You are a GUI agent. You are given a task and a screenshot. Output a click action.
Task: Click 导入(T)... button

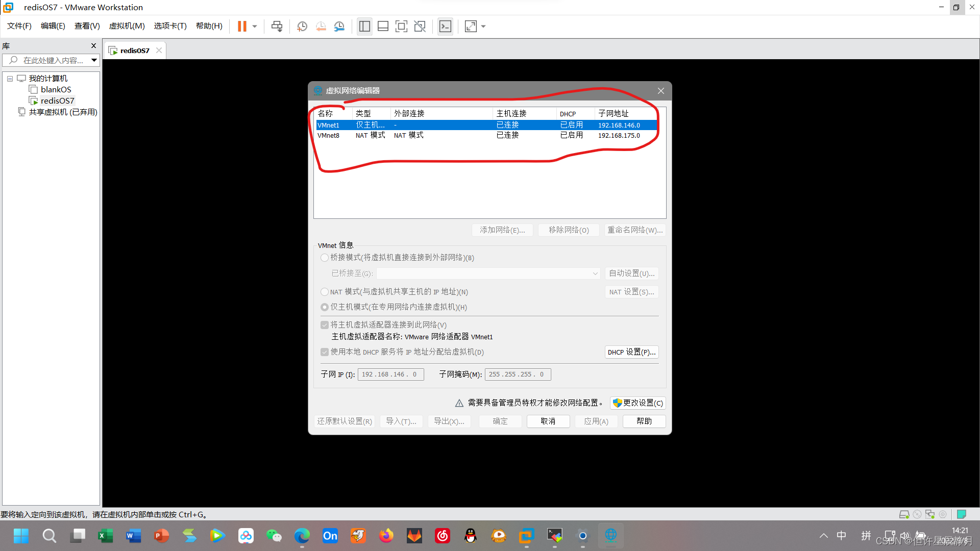click(401, 421)
